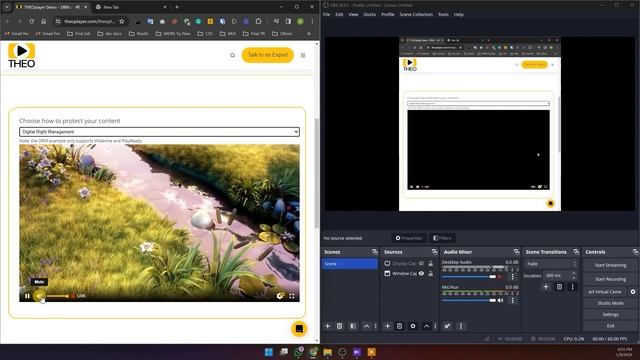640x360 pixels.
Task: Enter fullscreen in THEOplayer video
Action: coord(292,296)
